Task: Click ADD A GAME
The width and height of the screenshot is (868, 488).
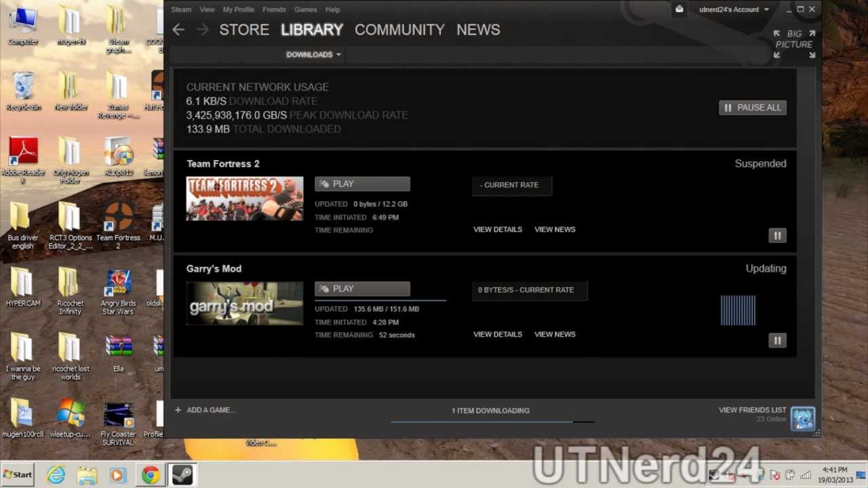Action: (x=205, y=410)
